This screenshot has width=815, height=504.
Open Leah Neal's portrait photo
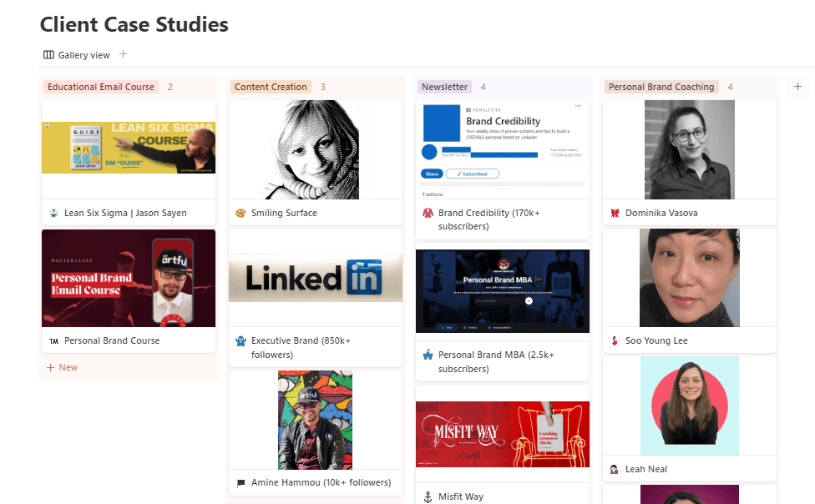coord(690,406)
